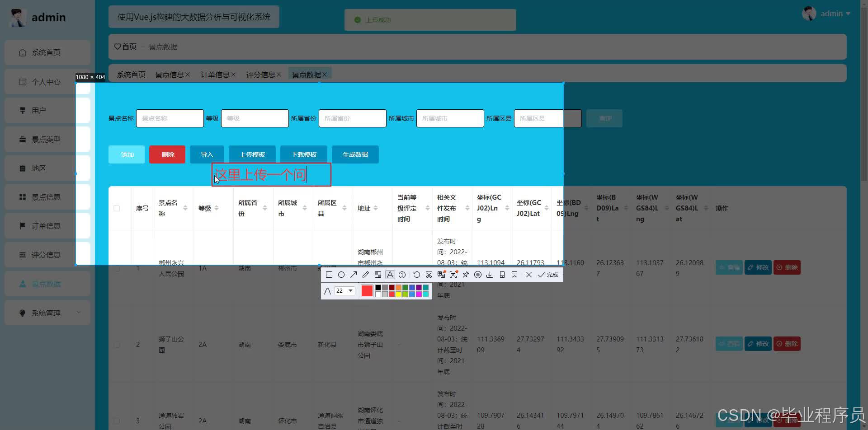Cancel the screenshot with X icon
The height and width of the screenshot is (430, 868).
(x=529, y=275)
